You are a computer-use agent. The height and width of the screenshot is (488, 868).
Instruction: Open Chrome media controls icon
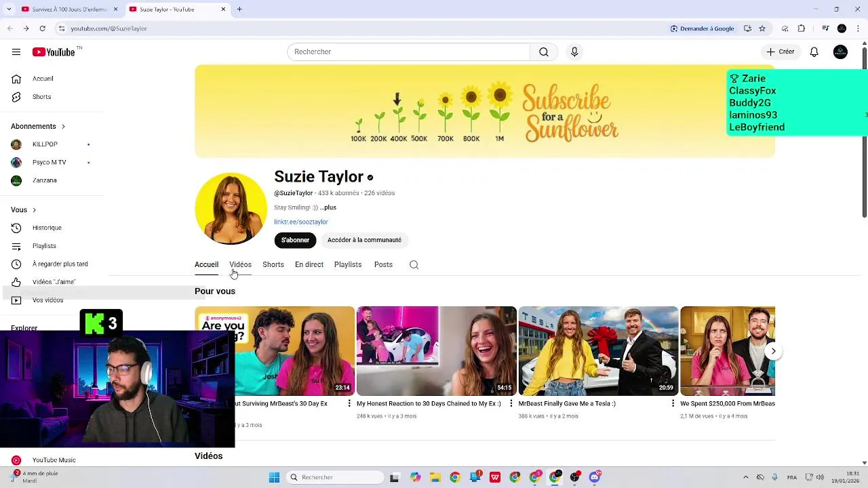pos(825,28)
